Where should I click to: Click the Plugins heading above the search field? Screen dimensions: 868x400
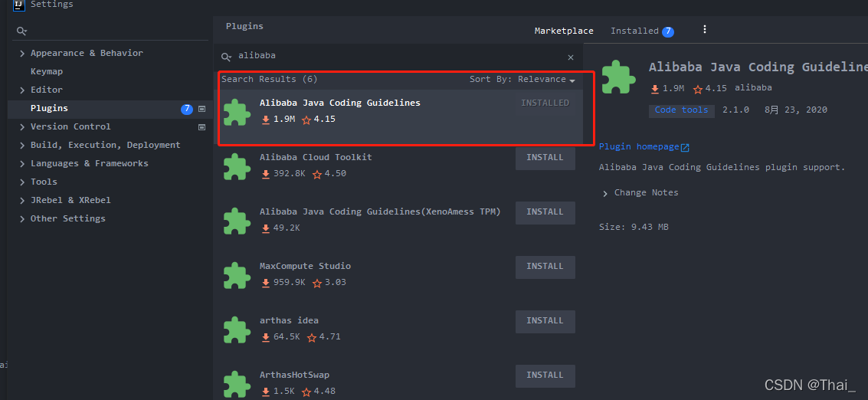pyautogui.click(x=244, y=27)
